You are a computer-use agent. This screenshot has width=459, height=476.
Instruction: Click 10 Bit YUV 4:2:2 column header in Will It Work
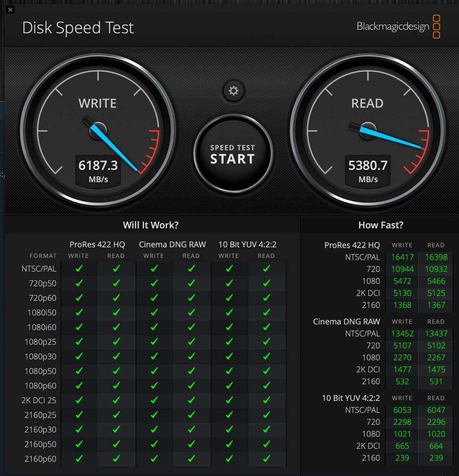(247, 244)
